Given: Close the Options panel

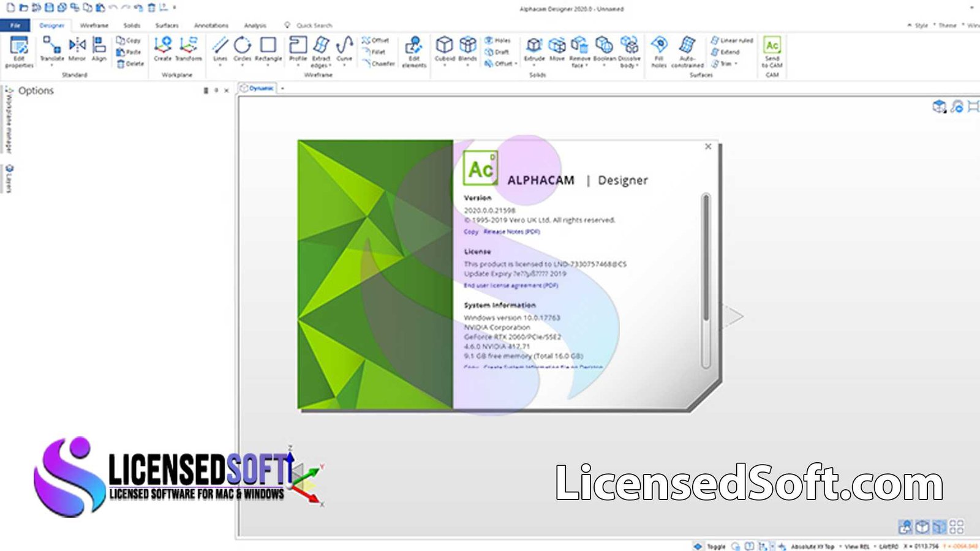Looking at the screenshot, I should click(227, 90).
